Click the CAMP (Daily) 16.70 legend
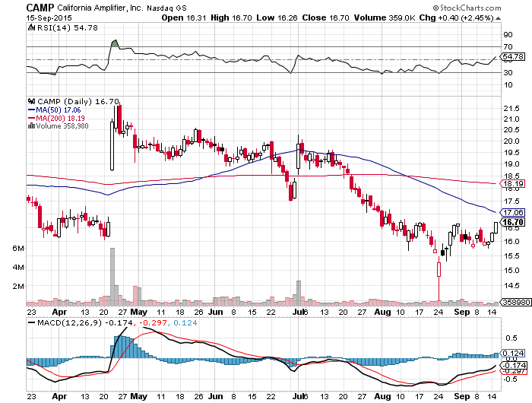Screen dimensions: 532x403 tap(78, 101)
